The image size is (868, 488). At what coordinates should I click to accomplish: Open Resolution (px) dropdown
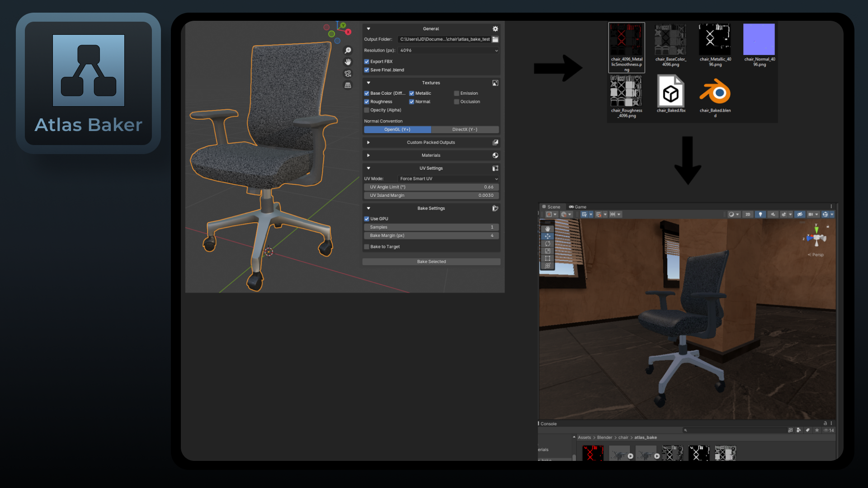[x=448, y=51]
